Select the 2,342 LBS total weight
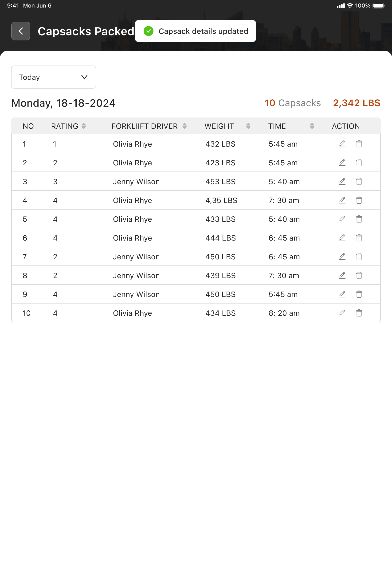 click(x=357, y=103)
